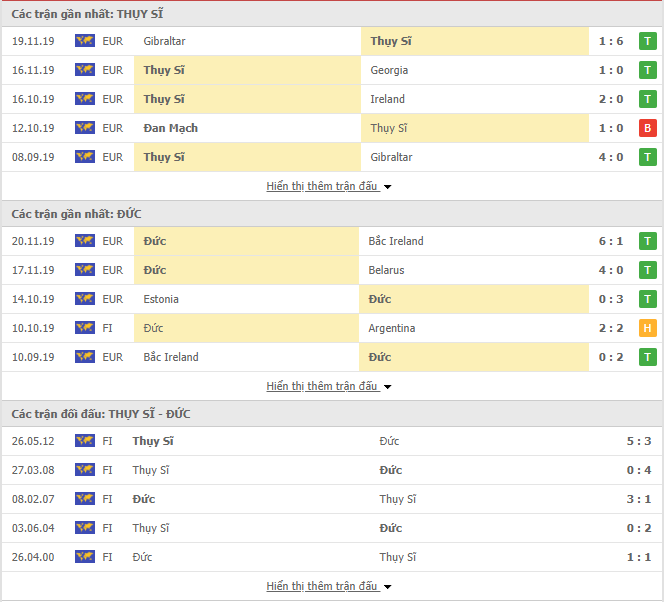Click the green T badge for the Belarus 4:0 match
Image resolution: width=664 pixels, height=602 pixels.
click(x=648, y=270)
